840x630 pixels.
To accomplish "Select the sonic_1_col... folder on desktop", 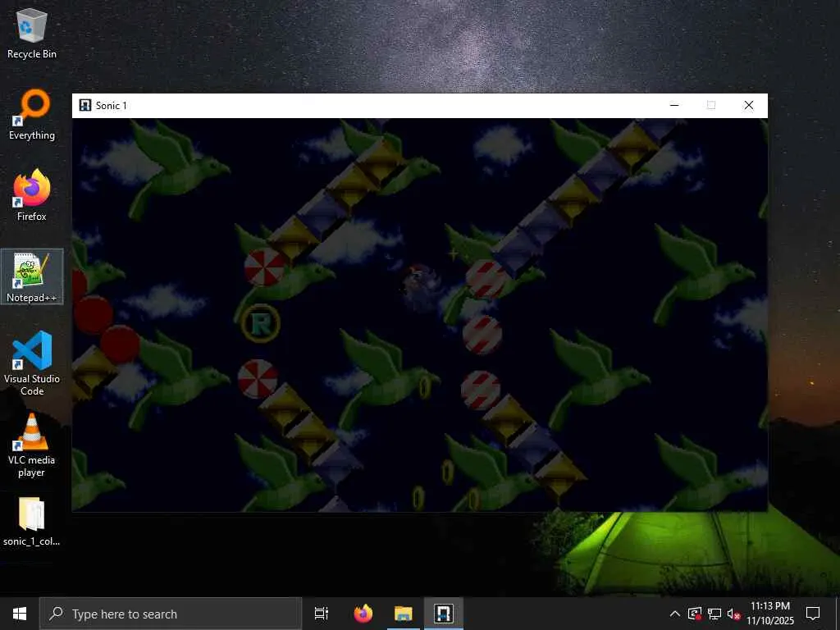I will point(32,522).
